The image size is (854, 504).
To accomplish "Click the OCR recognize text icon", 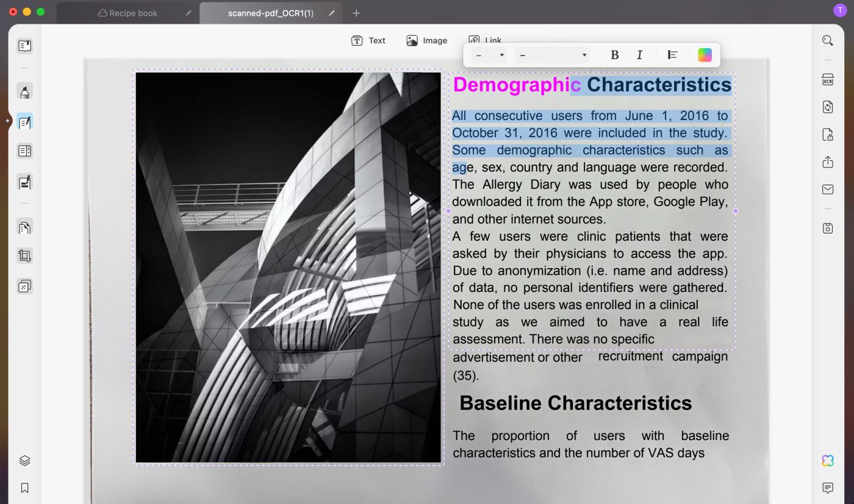I will [x=827, y=80].
